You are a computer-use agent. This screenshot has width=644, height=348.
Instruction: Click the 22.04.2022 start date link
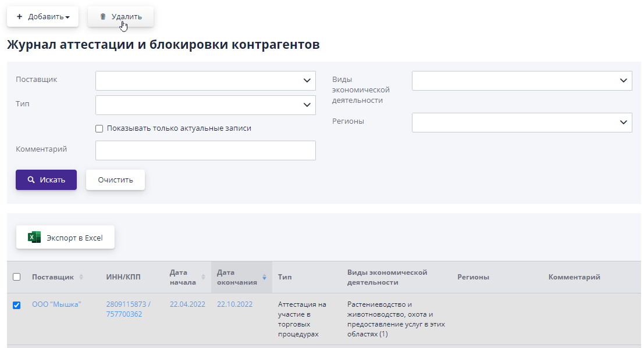tap(187, 303)
